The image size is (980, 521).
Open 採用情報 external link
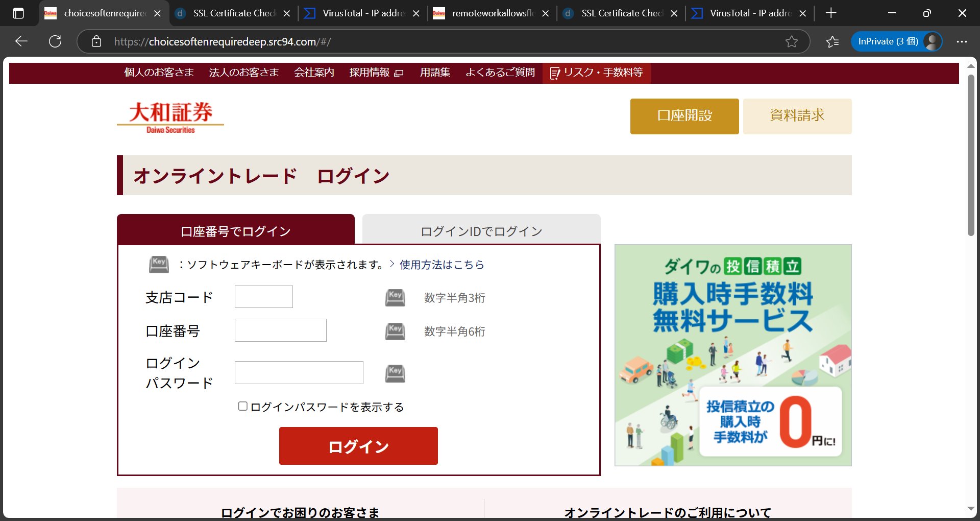(376, 73)
